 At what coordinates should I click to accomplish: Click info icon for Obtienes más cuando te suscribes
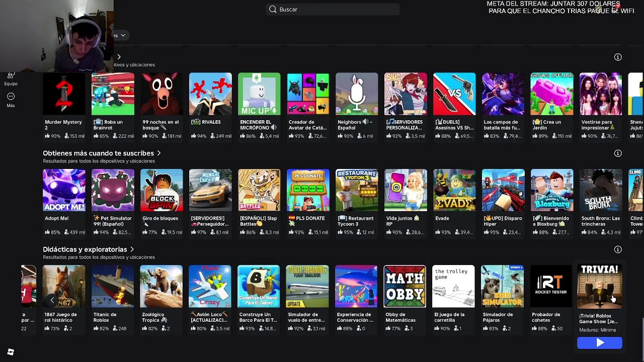click(x=618, y=153)
